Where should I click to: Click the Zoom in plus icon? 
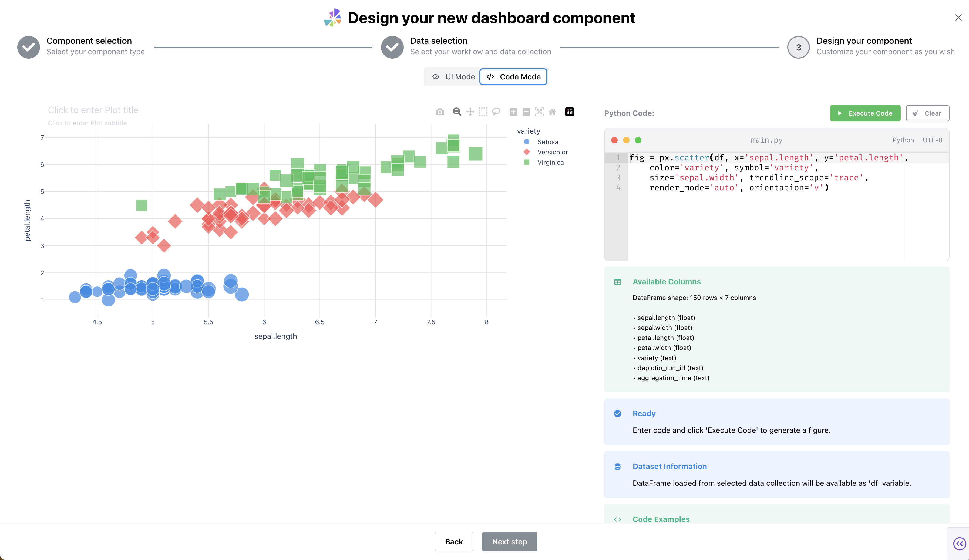pos(513,112)
